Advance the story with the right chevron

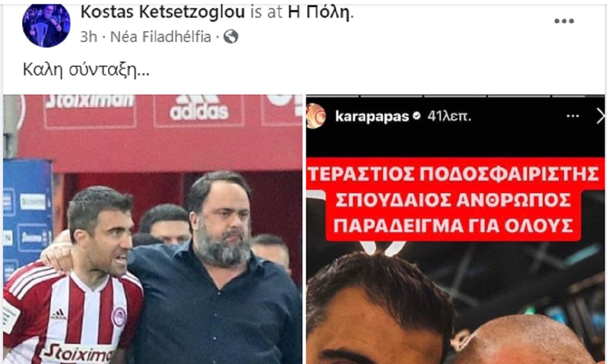[600, 116]
